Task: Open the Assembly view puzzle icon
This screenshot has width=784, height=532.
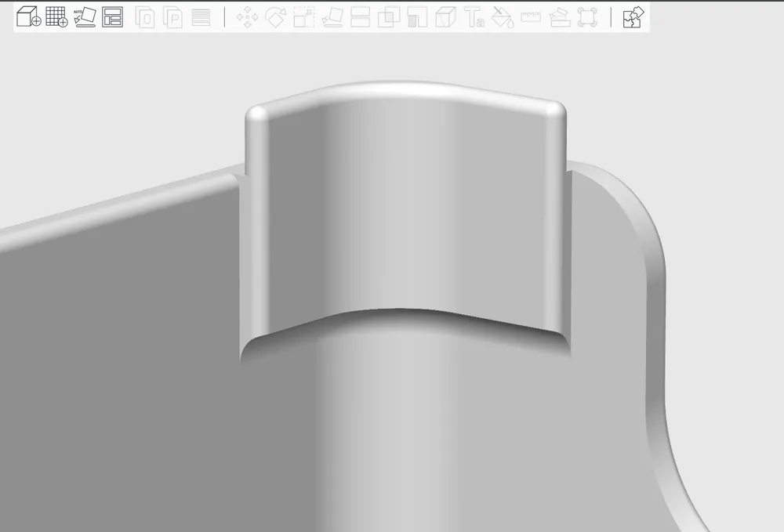Action: 633,17
